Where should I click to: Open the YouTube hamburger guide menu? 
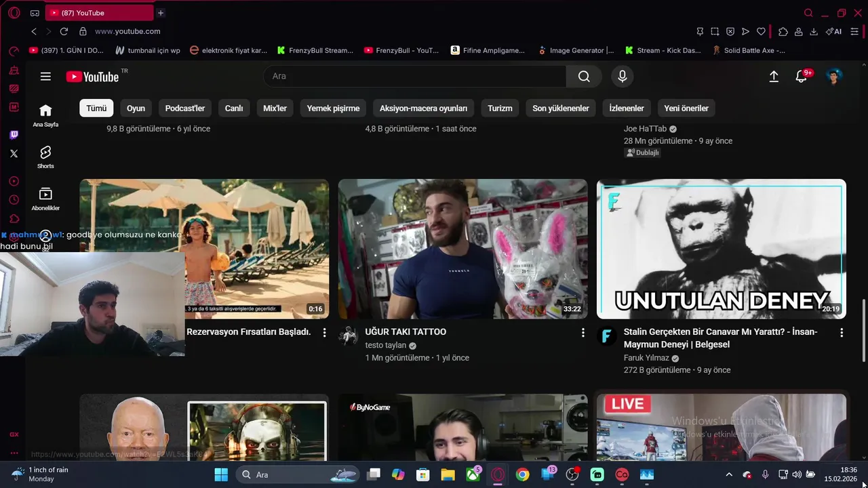coord(45,77)
